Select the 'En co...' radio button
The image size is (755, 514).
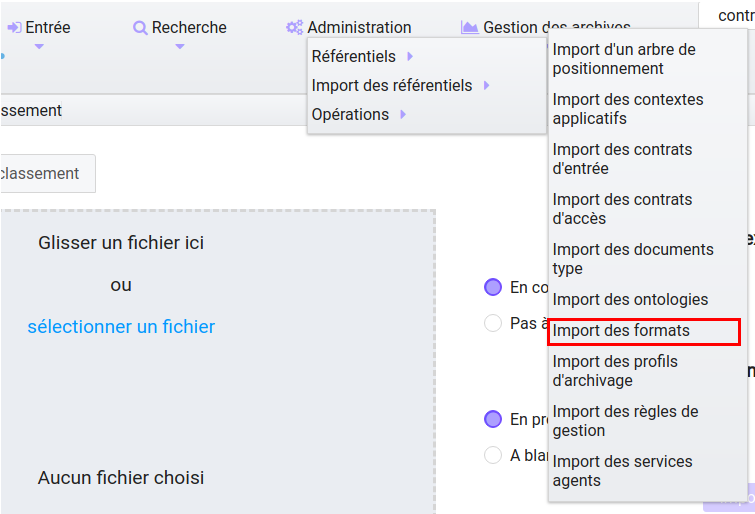click(493, 287)
